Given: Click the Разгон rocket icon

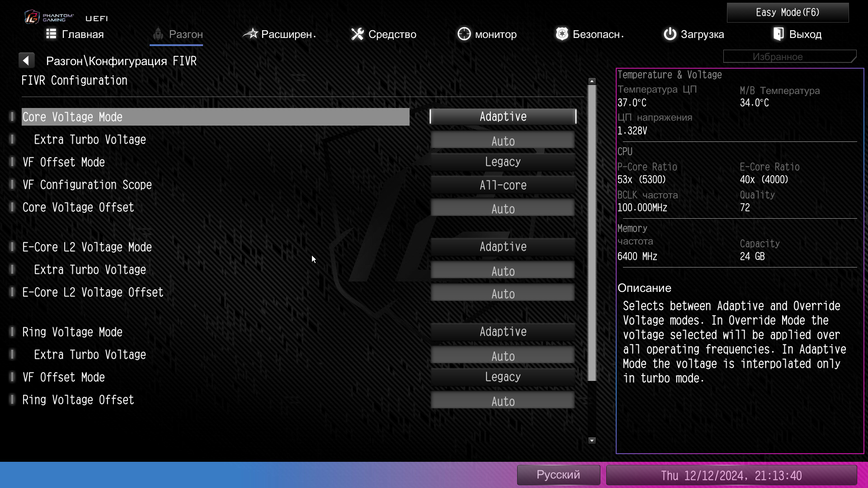Looking at the screenshot, I should [x=158, y=34].
